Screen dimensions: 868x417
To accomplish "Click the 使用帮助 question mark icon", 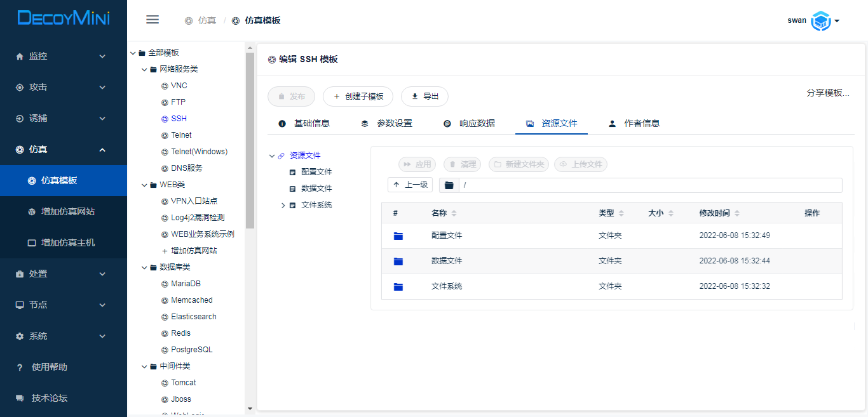I will click(20, 367).
